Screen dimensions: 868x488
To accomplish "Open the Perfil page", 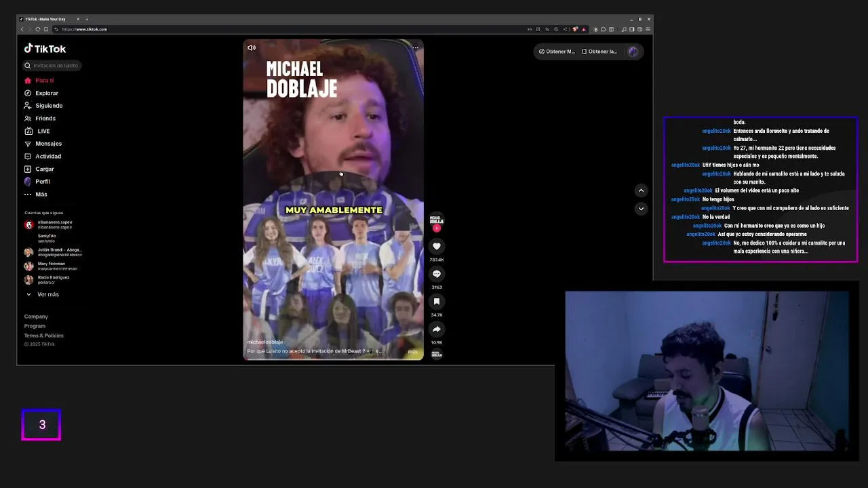I will [x=37, y=182].
